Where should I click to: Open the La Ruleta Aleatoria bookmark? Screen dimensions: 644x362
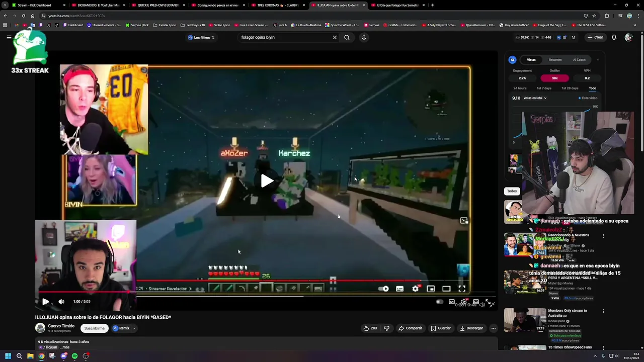(306, 25)
